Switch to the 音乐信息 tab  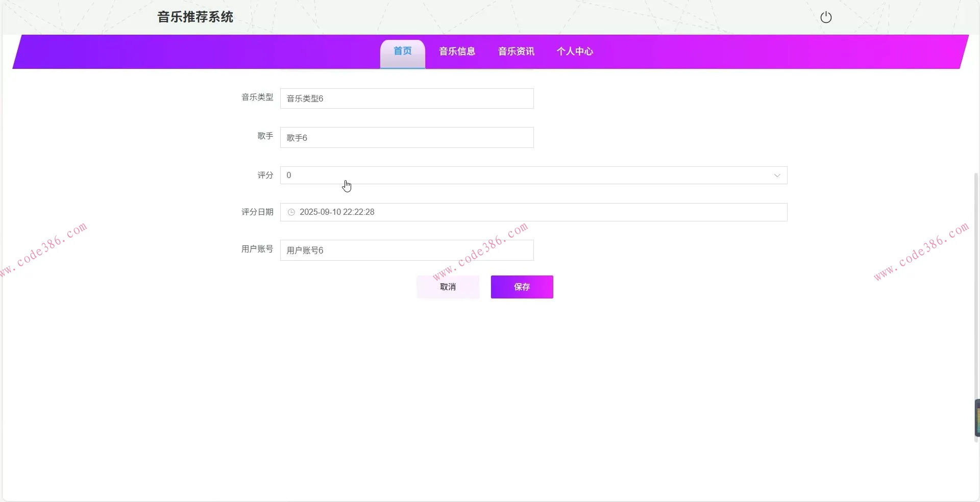[457, 52]
